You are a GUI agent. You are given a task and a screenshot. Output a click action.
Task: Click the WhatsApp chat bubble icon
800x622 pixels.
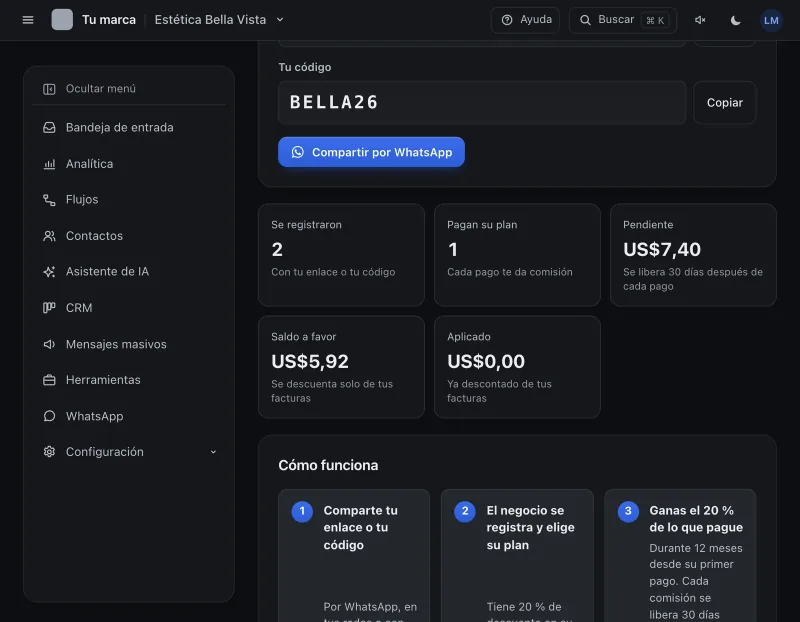[x=49, y=416]
